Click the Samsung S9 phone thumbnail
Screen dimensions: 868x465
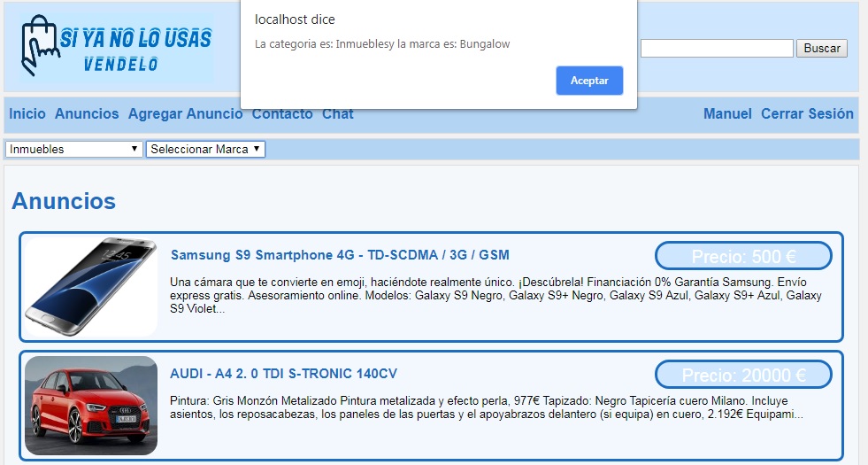(x=91, y=286)
